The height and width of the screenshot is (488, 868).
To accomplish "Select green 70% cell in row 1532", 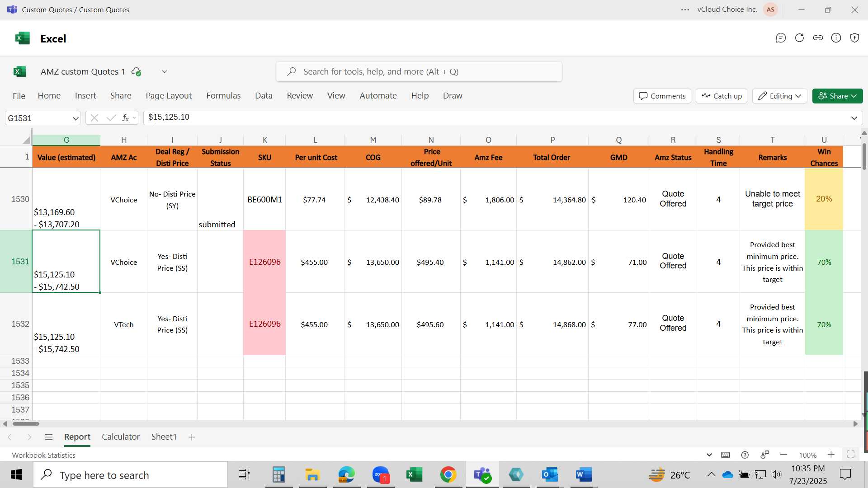I will 824,324.
